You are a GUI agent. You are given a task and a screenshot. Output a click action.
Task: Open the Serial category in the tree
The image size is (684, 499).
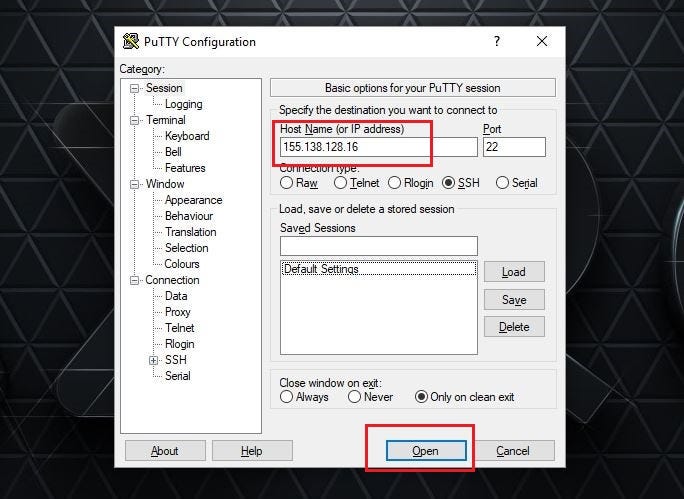tap(178, 376)
